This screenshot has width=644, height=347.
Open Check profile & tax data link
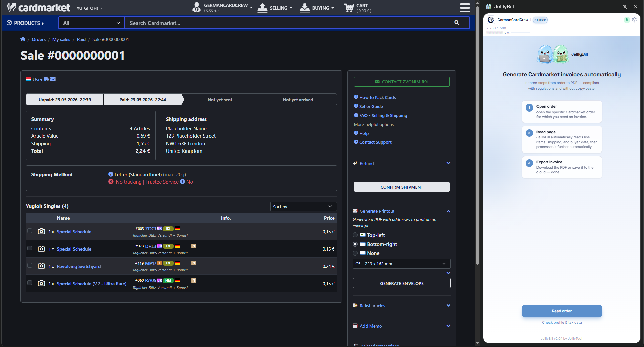pyautogui.click(x=562, y=322)
